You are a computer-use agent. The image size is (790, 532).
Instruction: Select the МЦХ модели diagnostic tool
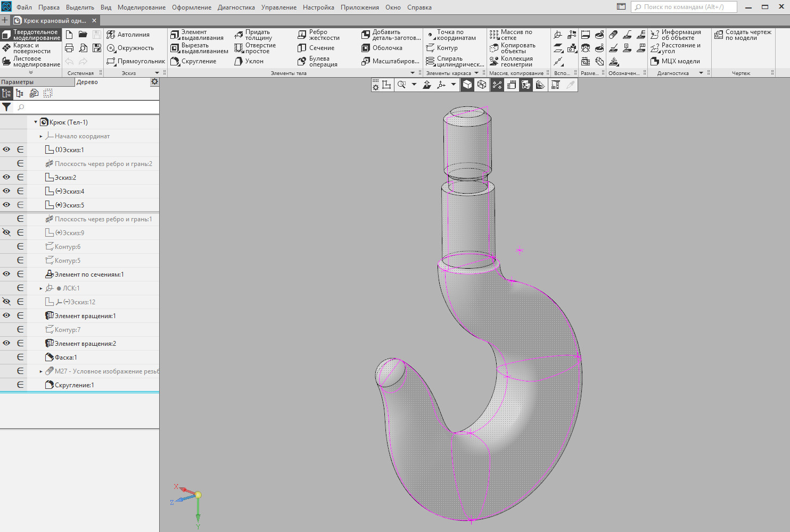pos(675,61)
